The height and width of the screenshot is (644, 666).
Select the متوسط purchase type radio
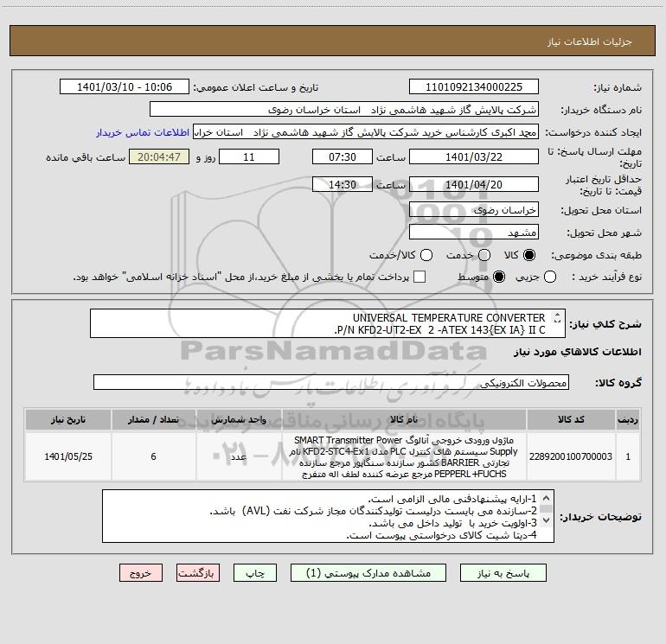click(499, 277)
